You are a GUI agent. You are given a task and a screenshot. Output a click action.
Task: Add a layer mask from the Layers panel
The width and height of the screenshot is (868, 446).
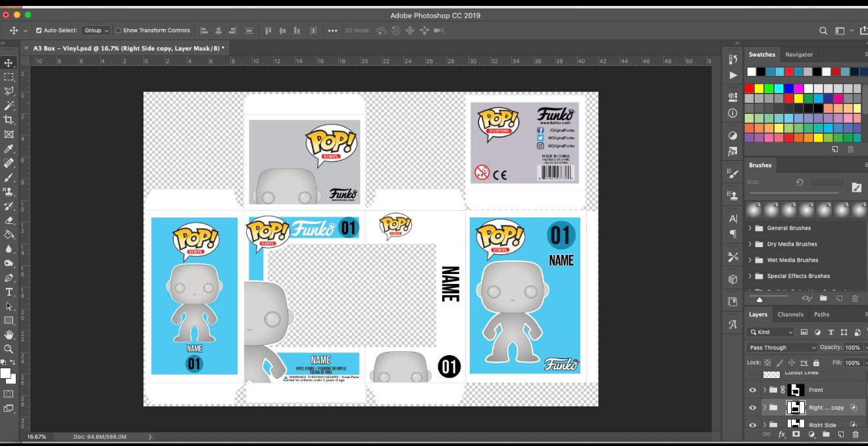796,434
